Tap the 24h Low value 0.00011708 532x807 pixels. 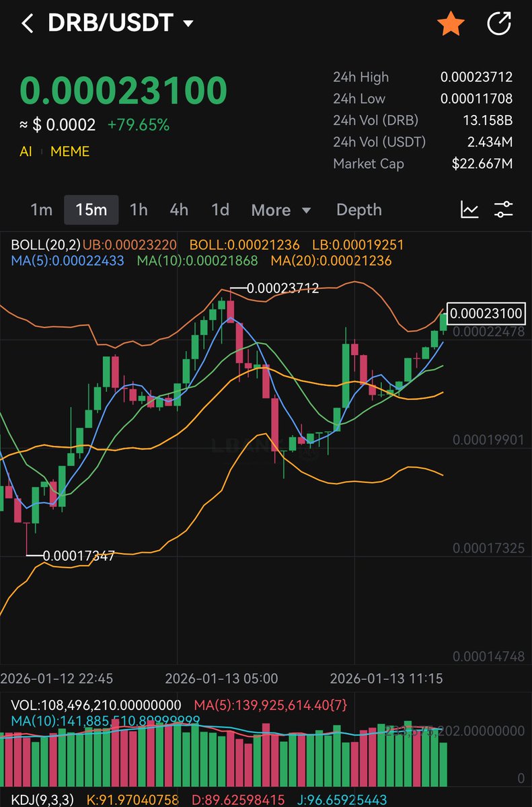coord(476,98)
